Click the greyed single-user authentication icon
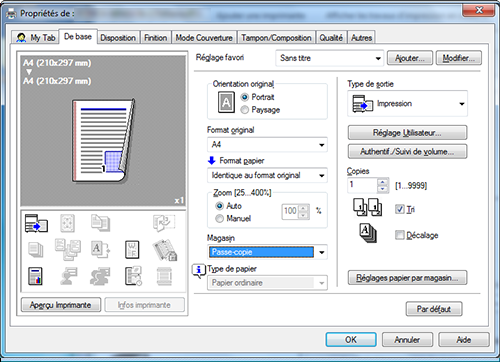 coord(69,276)
